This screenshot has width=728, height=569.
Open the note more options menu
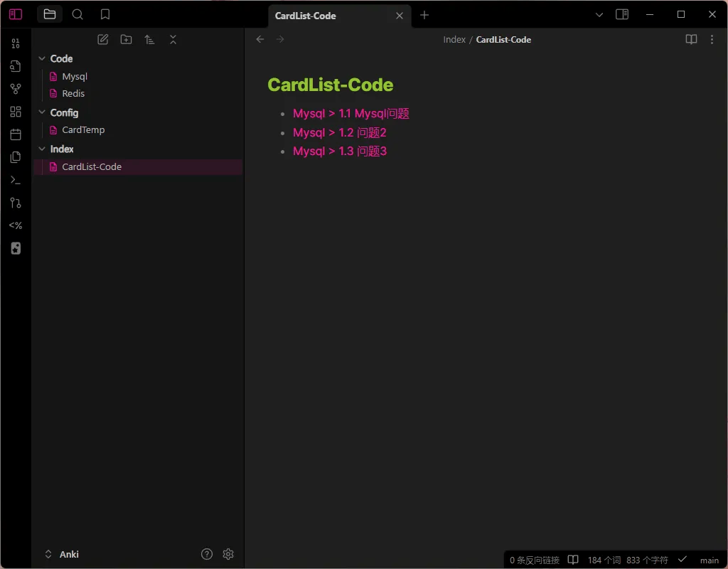click(x=712, y=40)
